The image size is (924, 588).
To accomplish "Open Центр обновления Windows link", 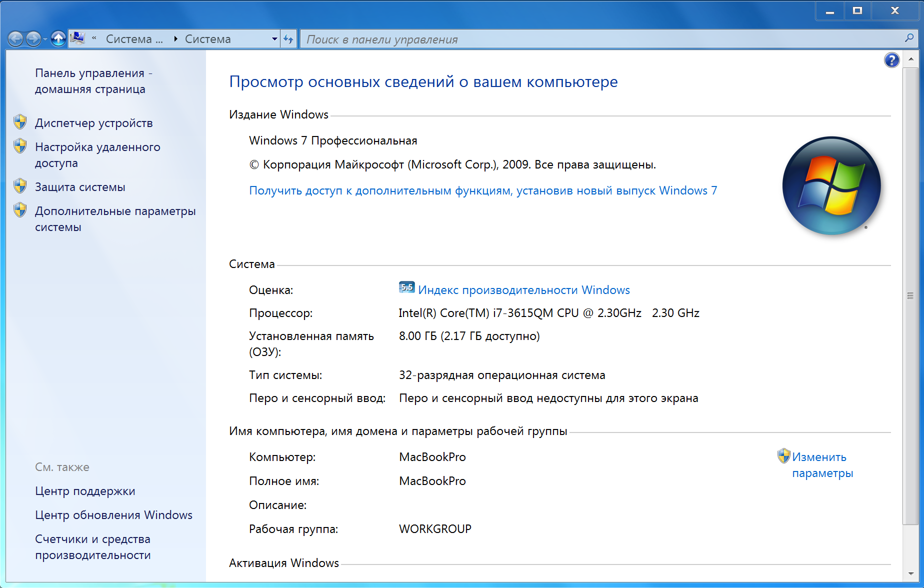I will pyautogui.click(x=113, y=515).
